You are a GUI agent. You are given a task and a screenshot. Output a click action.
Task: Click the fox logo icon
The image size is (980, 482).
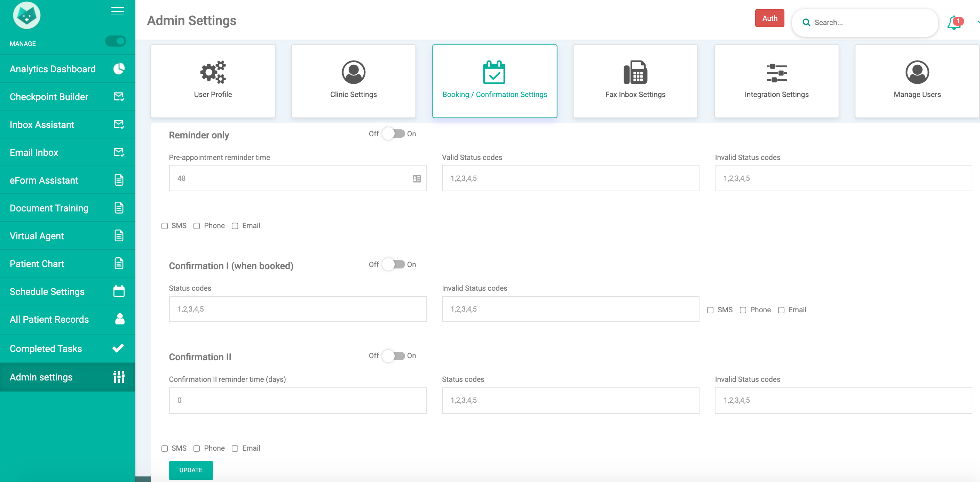27,16
